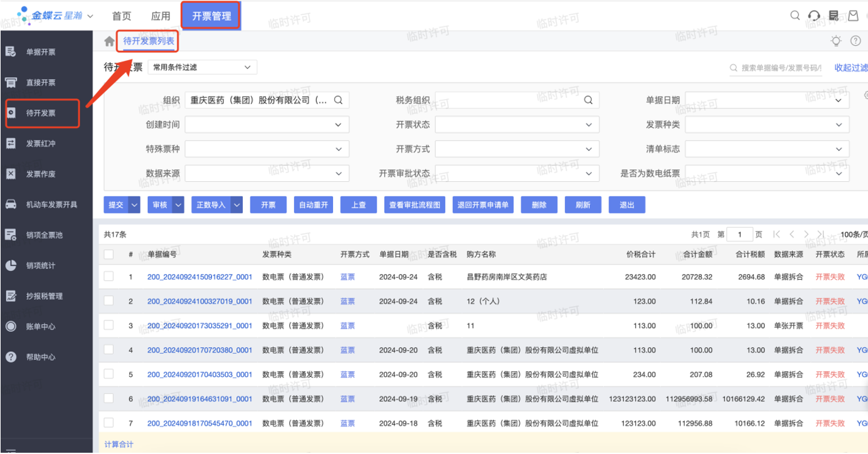The width and height of the screenshot is (868, 454).
Task: Go to first page pagination icon
Action: tap(776, 235)
